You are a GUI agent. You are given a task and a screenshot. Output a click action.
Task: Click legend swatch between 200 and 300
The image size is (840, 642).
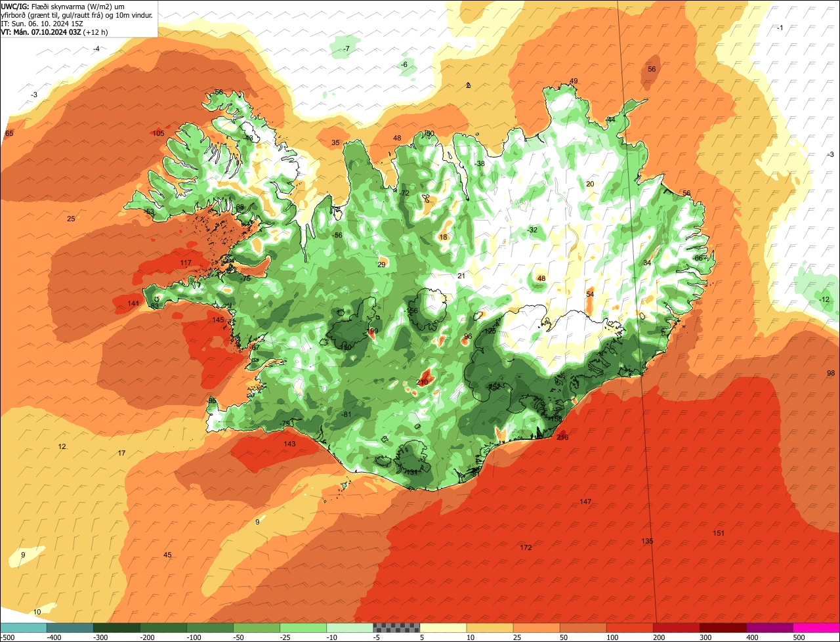[677, 628]
